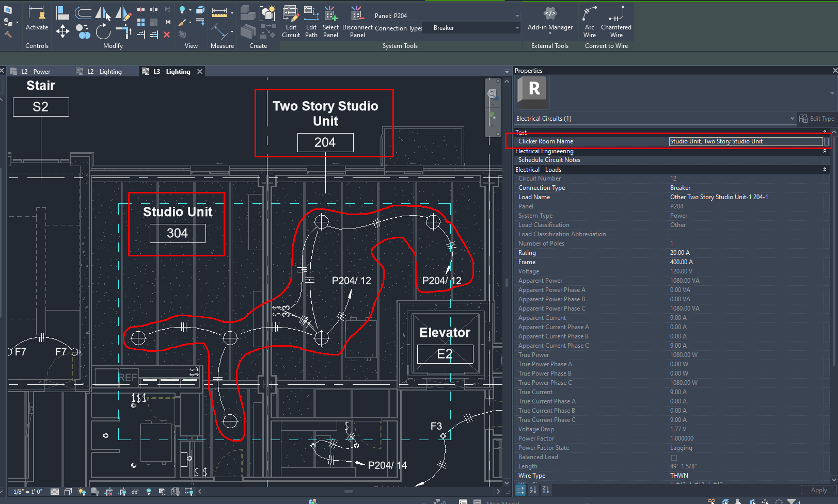Click the Reveal Hidden Elements lightbulb
The height and width of the screenshot is (504, 838).
pyautogui.click(x=149, y=492)
